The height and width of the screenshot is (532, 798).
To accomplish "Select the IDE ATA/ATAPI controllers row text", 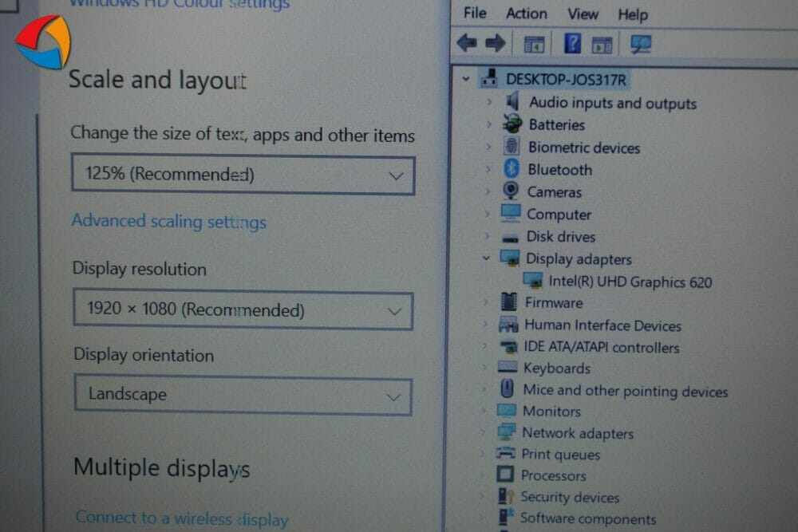I will [601, 348].
